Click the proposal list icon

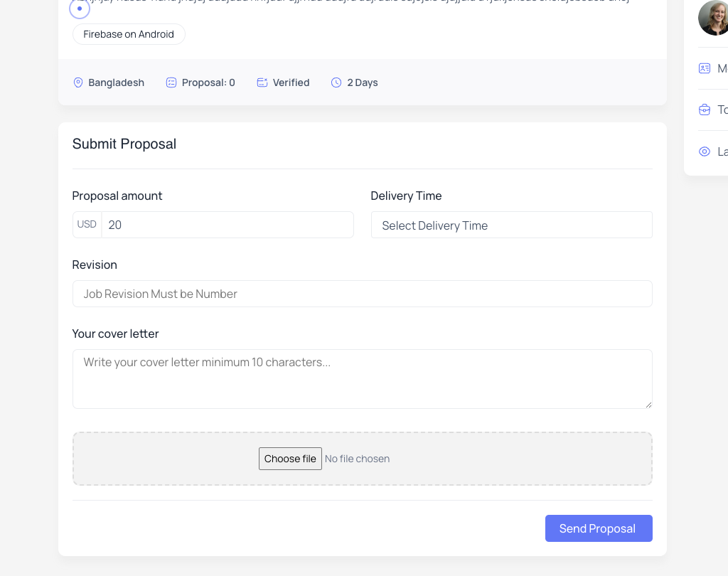171,82
